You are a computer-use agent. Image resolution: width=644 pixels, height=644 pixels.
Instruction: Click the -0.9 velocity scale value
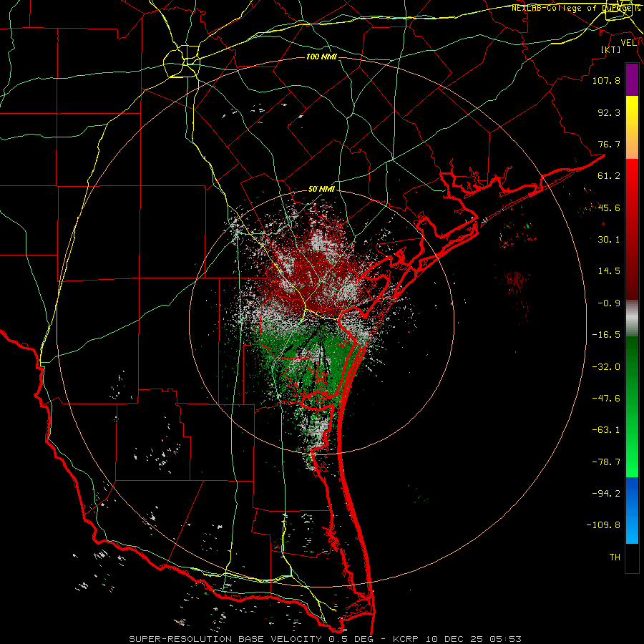pos(609,303)
